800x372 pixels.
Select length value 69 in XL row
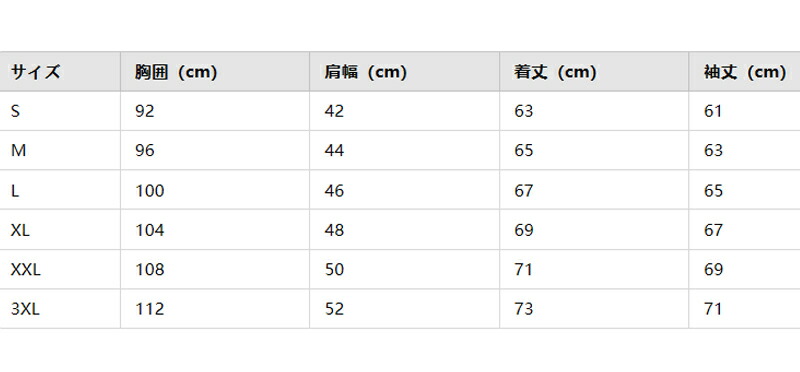(523, 230)
